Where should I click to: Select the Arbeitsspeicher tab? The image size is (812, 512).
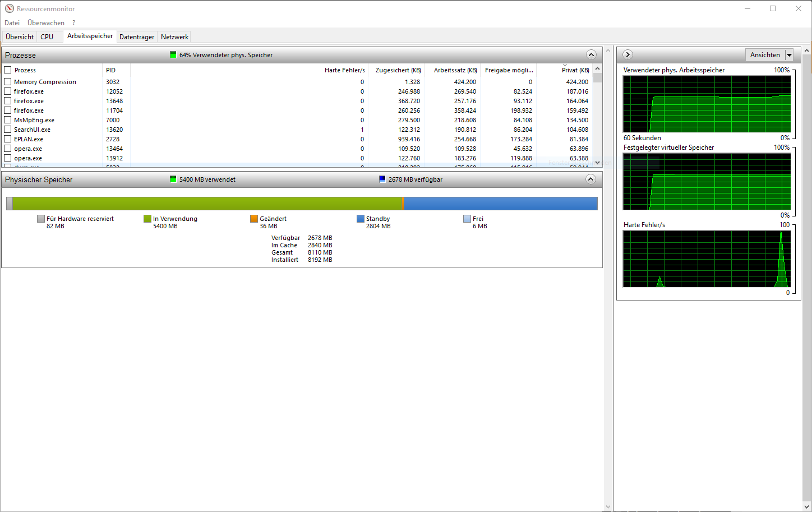coord(90,36)
